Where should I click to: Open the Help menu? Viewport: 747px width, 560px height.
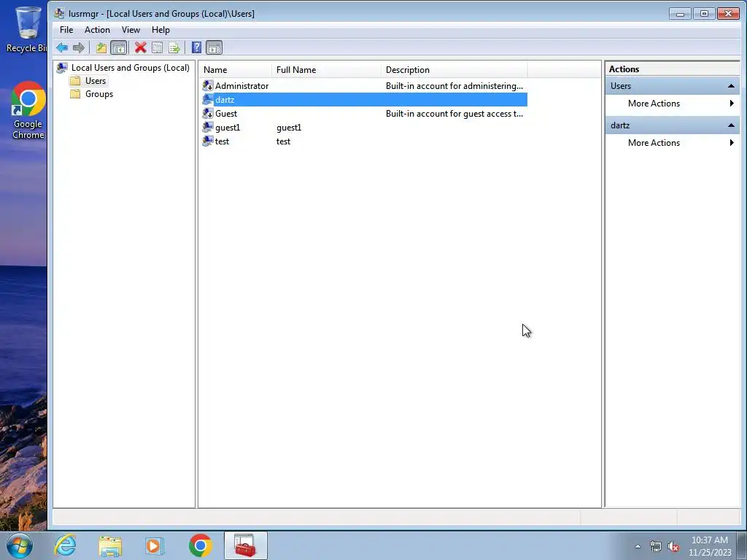(160, 29)
